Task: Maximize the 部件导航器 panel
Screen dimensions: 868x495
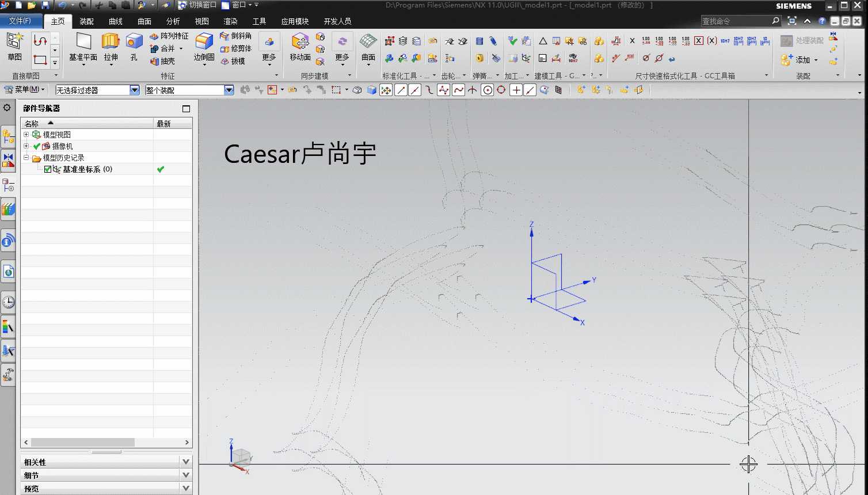Action: click(186, 108)
